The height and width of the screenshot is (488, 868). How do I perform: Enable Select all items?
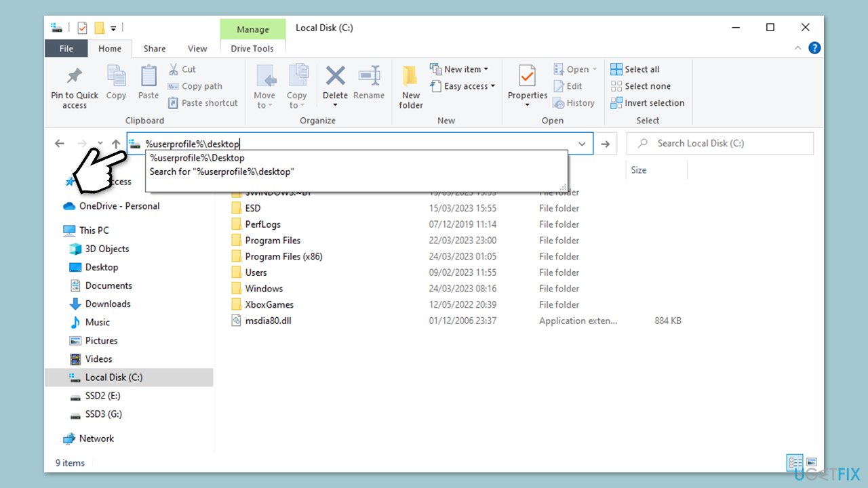tap(635, 68)
